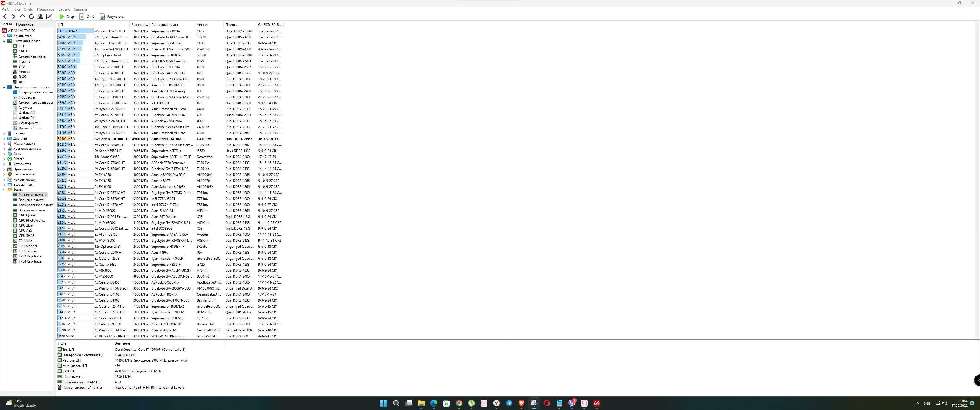Screen dimensions: 980x410
Task: Expand the Мультимедиа tree node
Action: (4, 143)
